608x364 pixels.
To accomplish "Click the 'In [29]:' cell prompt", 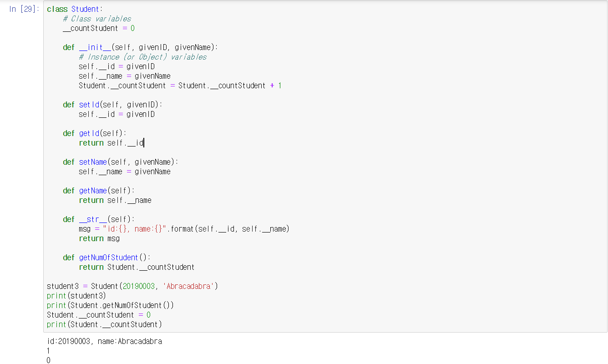I will coord(24,9).
